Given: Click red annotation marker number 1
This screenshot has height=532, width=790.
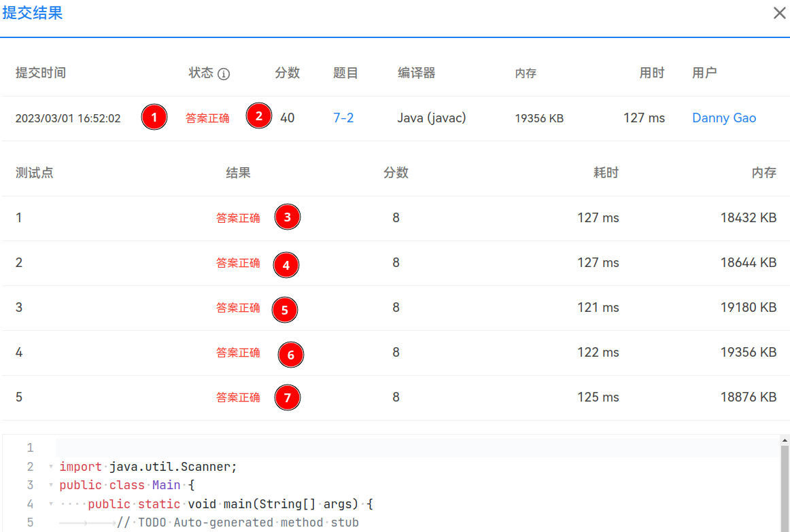Looking at the screenshot, I should click(154, 118).
